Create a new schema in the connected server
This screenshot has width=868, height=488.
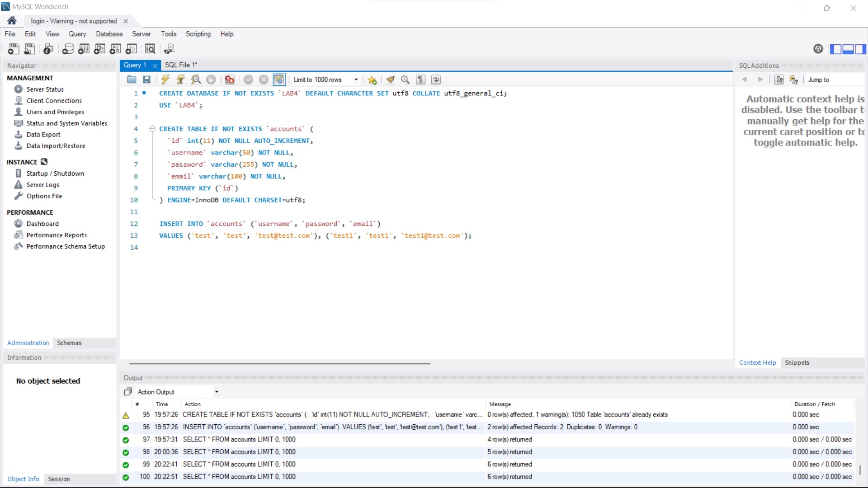click(x=68, y=49)
